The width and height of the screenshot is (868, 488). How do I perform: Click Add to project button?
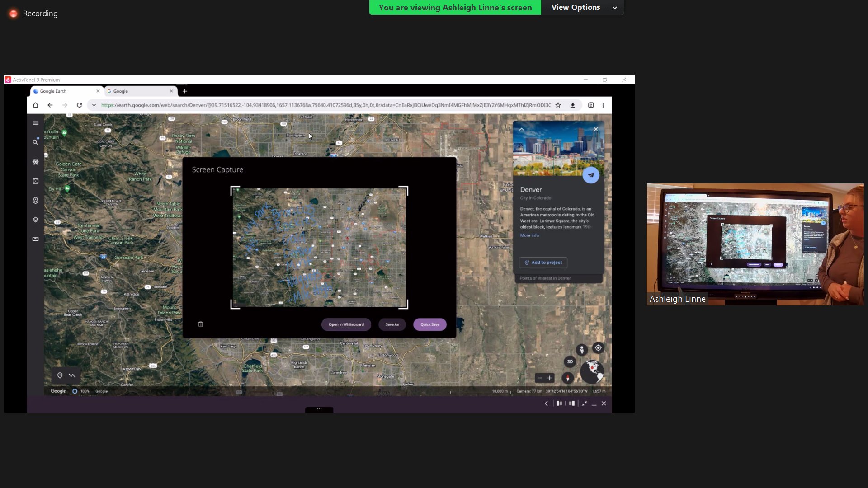pyautogui.click(x=543, y=263)
